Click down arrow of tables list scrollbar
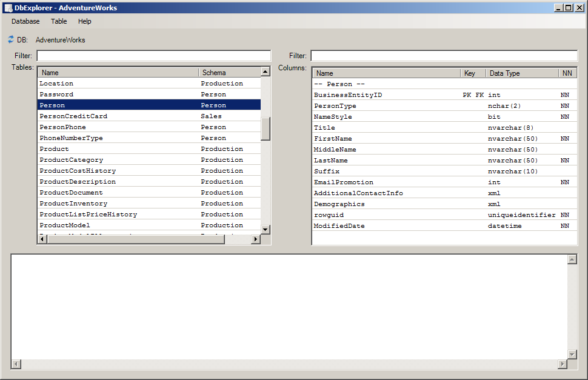This screenshot has width=588, height=380. coord(266,229)
